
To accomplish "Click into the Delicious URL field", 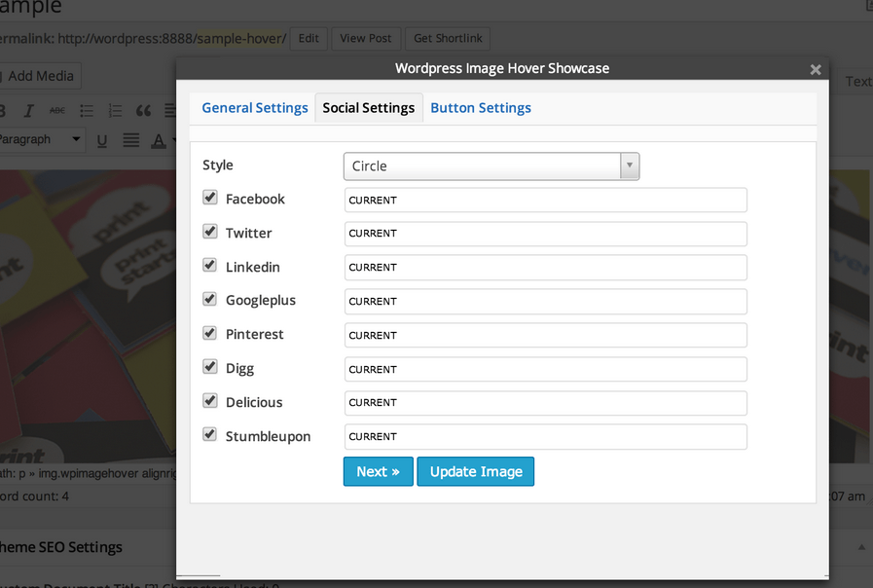I will [546, 403].
